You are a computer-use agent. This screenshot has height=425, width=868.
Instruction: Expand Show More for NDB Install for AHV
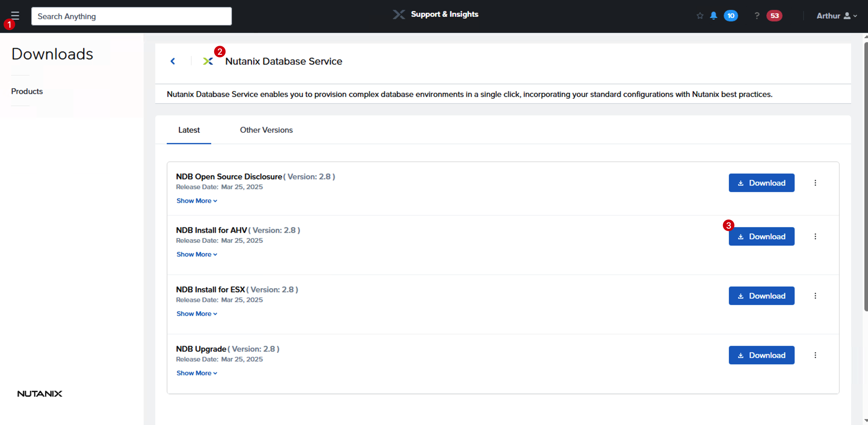coord(197,254)
